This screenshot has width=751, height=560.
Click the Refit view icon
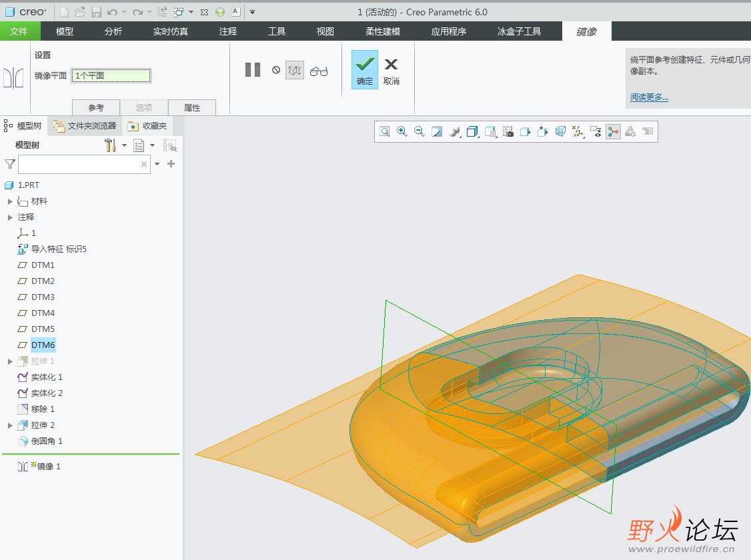point(385,131)
